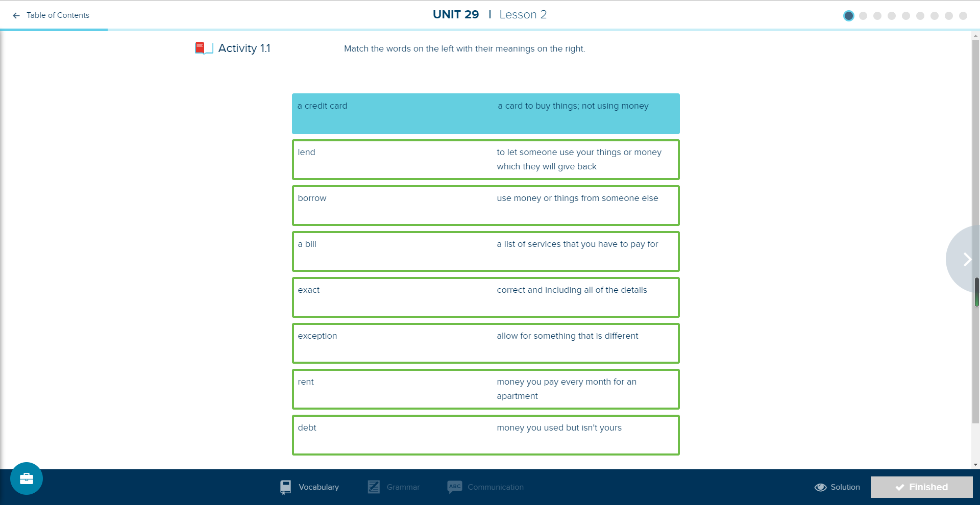Open the Communication tab label
Viewport: 980px width, 505px height.
point(496,487)
